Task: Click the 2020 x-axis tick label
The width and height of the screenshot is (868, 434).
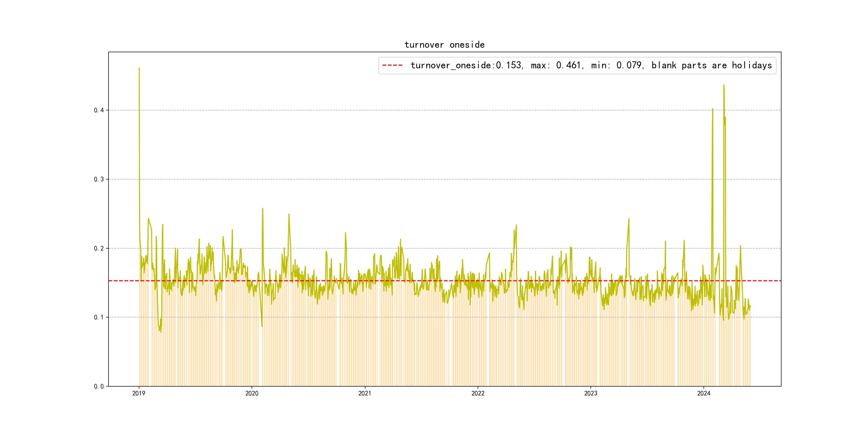Action: (252, 393)
